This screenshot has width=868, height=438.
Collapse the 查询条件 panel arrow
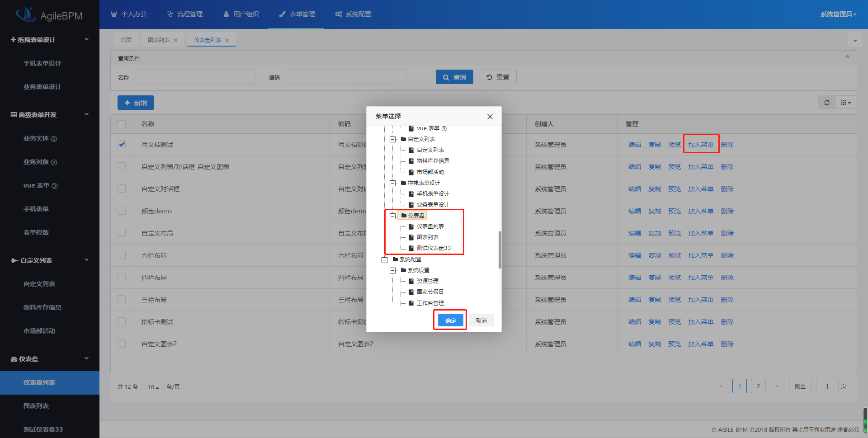848,57
